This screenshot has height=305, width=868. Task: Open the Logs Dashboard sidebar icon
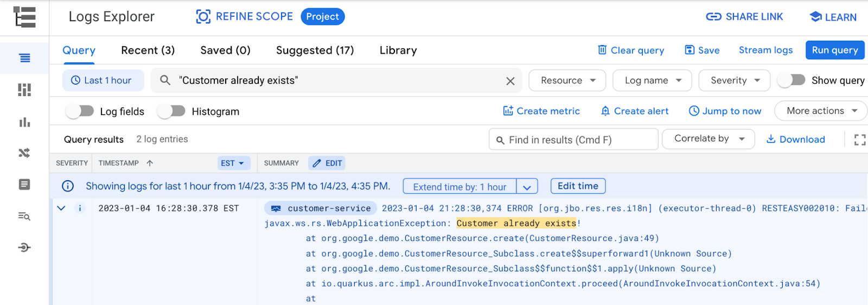click(24, 90)
